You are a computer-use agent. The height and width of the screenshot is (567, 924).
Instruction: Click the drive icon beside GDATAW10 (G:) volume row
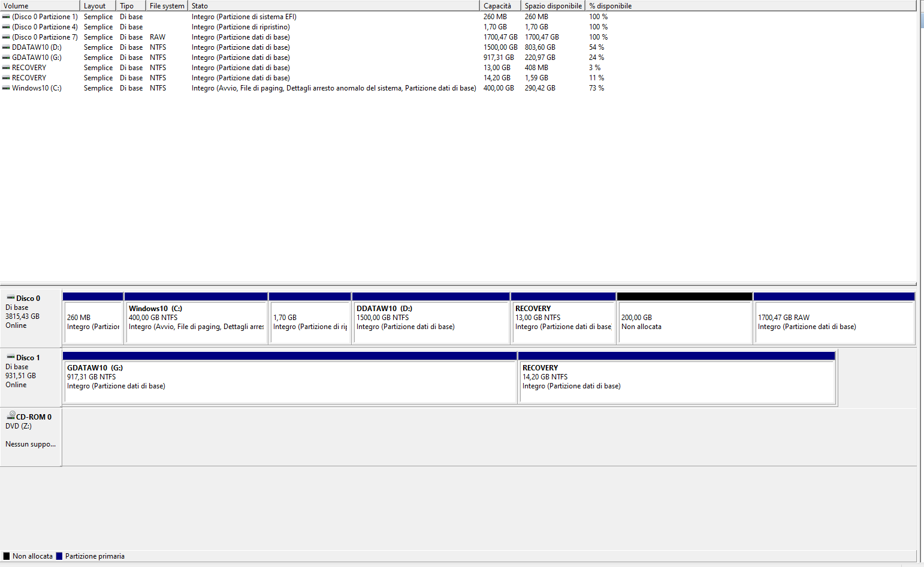point(6,58)
